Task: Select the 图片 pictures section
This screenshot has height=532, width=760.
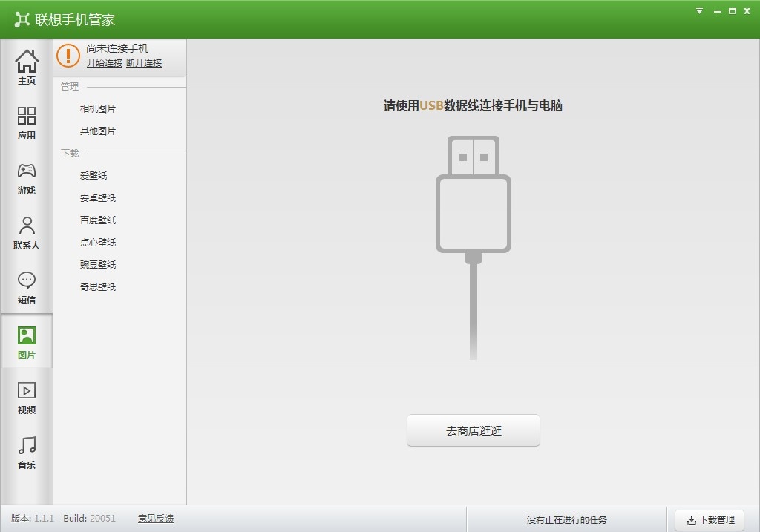Action: pyautogui.click(x=27, y=341)
